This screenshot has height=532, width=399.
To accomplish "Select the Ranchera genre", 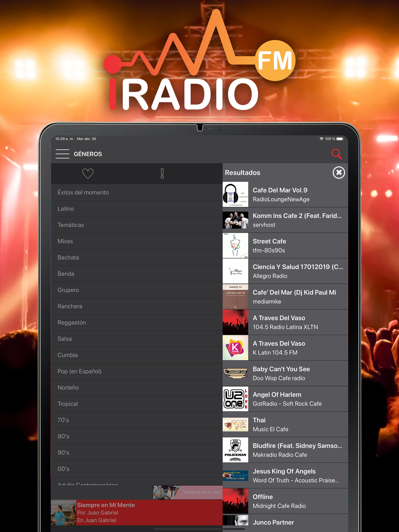I will click(x=137, y=306).
